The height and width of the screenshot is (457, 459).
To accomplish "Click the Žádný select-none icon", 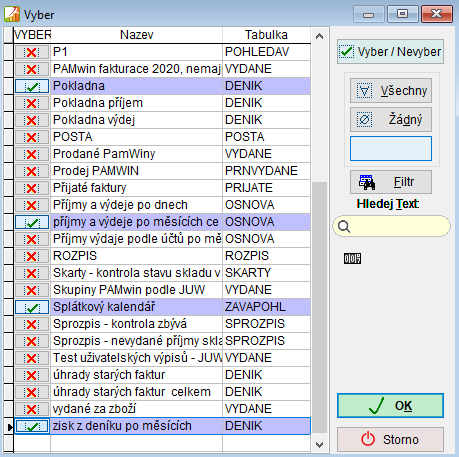I will [x=364, y=119].
